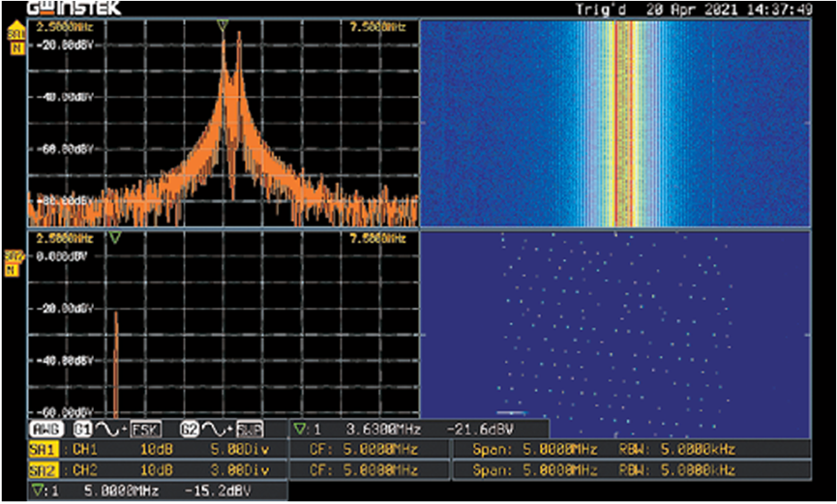This screenshot has width=837, height=504.
Task: Click the dotted SA2 spectrogram panel
Action: 615,335
